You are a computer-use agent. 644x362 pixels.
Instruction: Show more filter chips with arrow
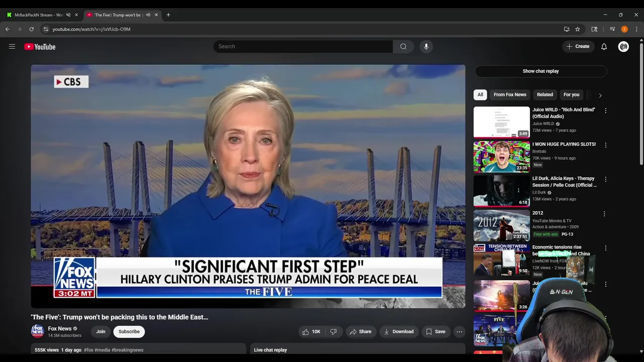600,95
